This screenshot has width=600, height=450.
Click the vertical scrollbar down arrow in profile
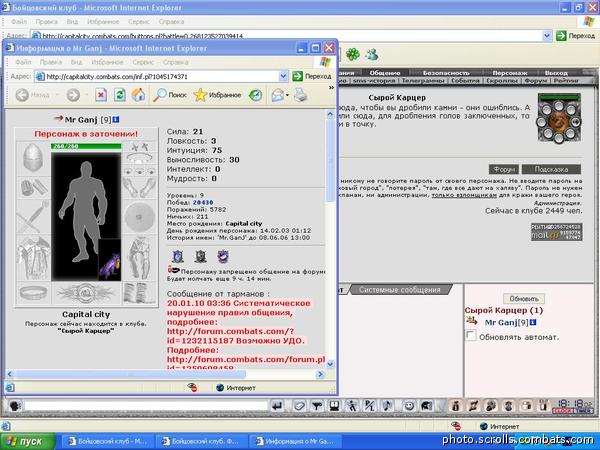click(x=331, y=364)
